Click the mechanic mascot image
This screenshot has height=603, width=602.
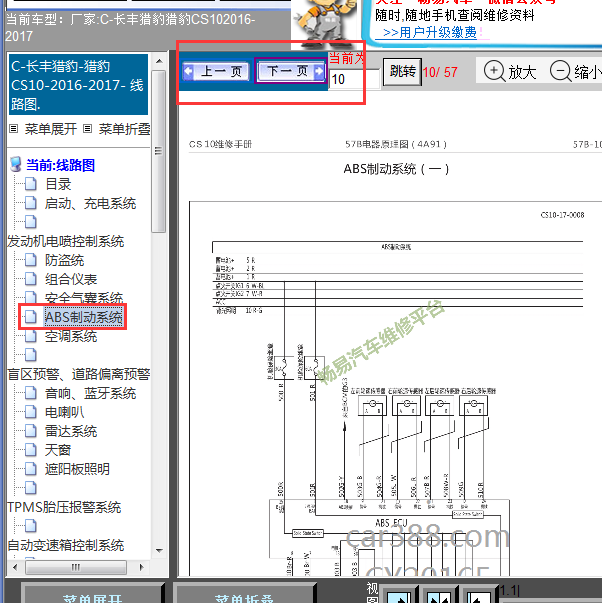[327, 23]
